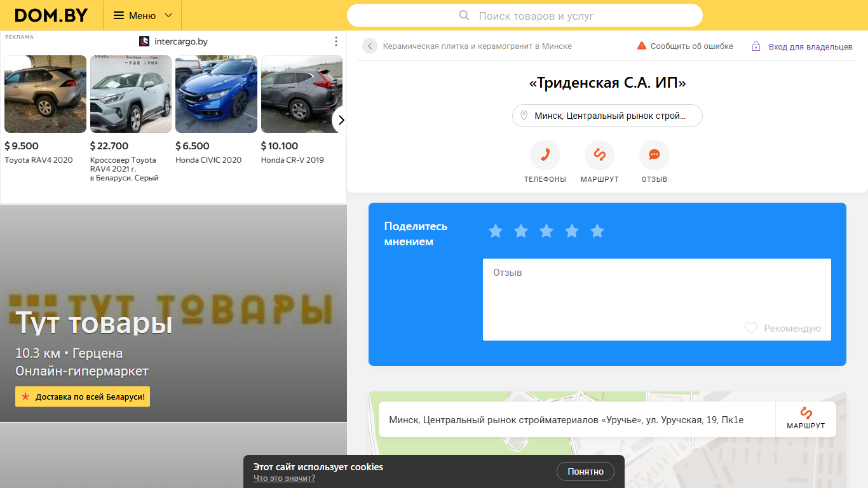Open Honda CIVIC 2020 car thumbnail
868x488 pixels.
click(x=216, y=94)
